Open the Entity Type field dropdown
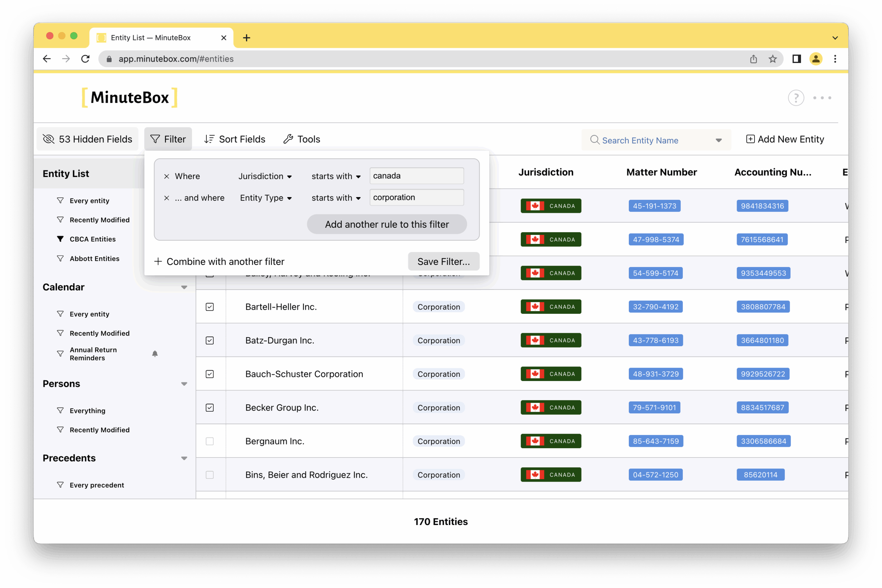 pyautogui.click(x=266, y=198)
